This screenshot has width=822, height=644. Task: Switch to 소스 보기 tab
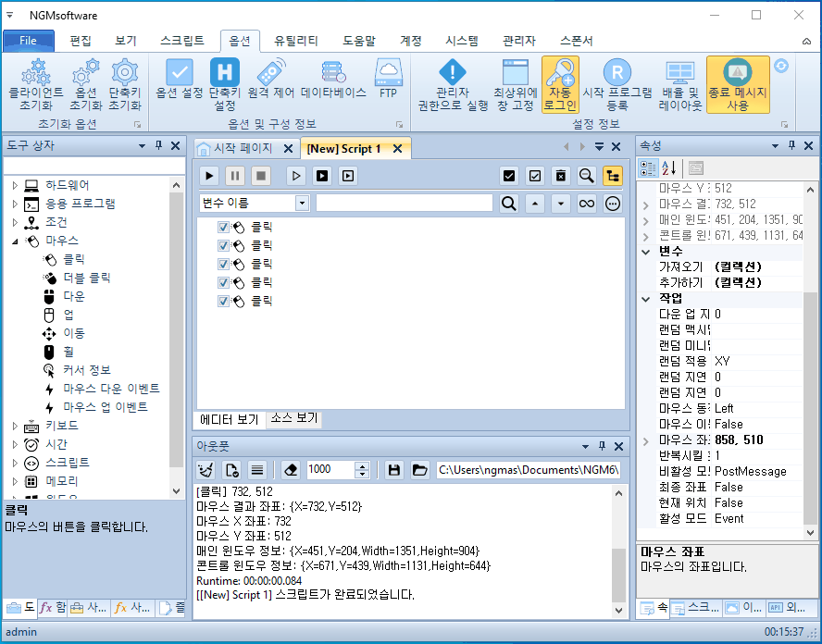[x=294, y=418]
